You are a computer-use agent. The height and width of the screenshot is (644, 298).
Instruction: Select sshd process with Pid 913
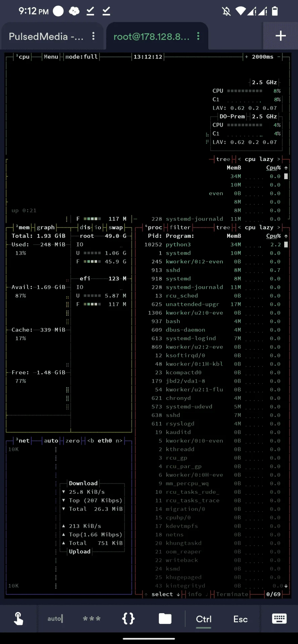tap(212, 270)
